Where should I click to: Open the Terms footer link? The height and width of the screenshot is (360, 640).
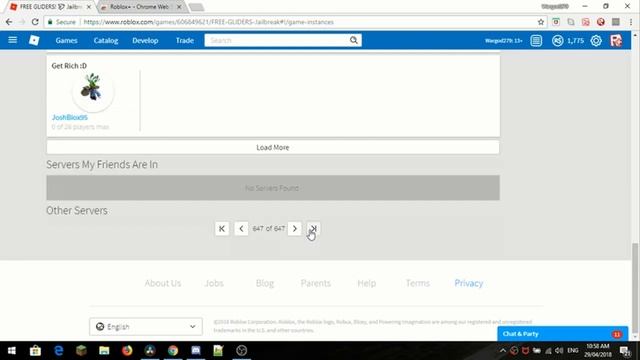coord(418,283)
